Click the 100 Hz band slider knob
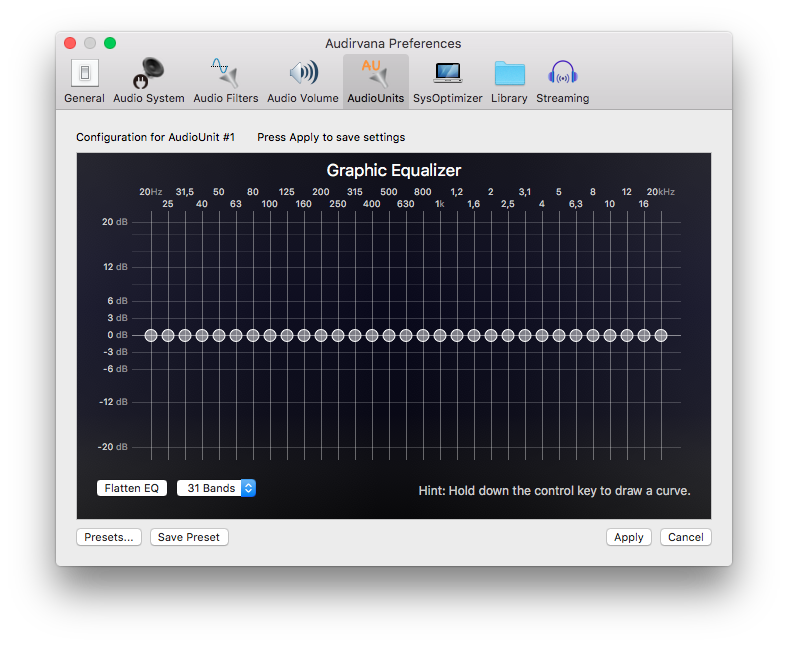This screenshot has height=646, width=788. tap(270, 335)
